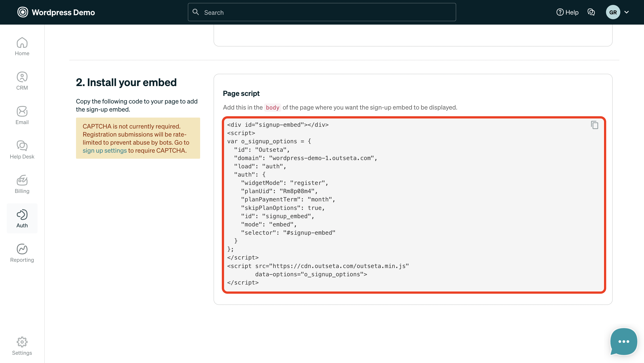Click the search magnifier icon
The height and width of the screenshot is (363, 644).
[x=195, y=12]
